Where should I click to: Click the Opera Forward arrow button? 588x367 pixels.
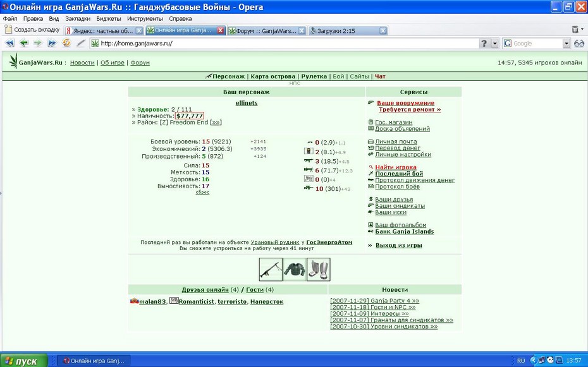38,43
